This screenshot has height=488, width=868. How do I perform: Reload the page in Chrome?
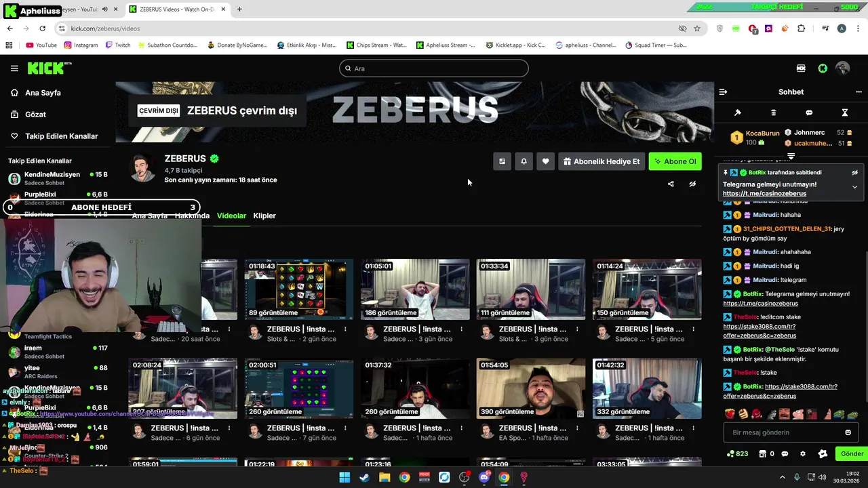click(42, 28)
